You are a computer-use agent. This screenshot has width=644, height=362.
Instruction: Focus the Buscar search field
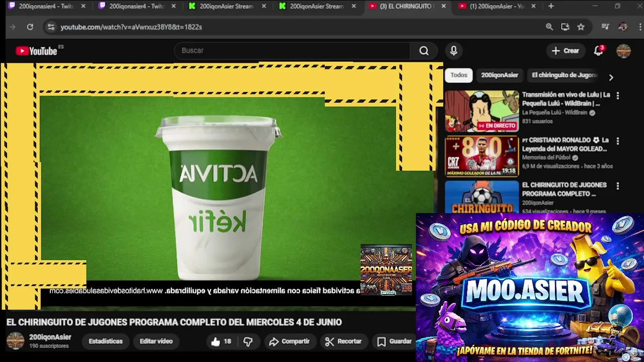[x=292, y=51]
